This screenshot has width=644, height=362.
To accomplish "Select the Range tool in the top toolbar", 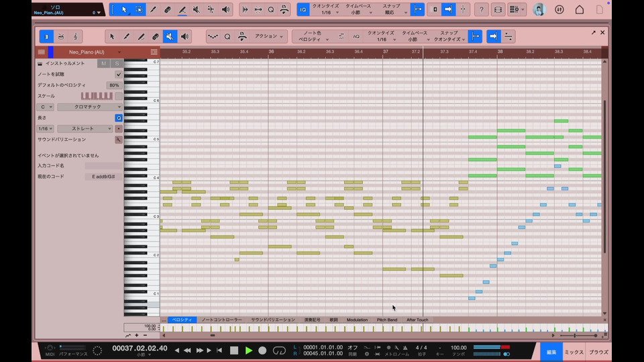I will (139, 9).
